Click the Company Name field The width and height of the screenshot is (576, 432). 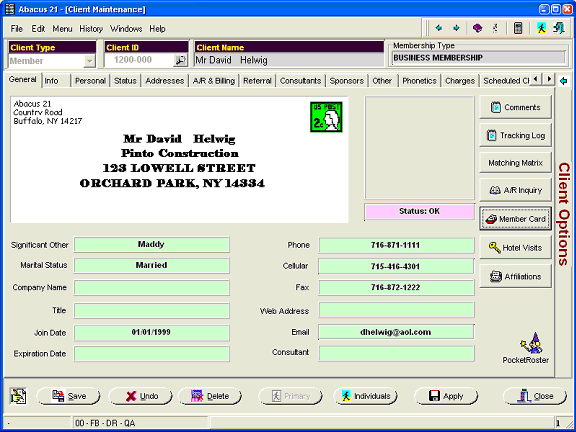click(151, 288)
